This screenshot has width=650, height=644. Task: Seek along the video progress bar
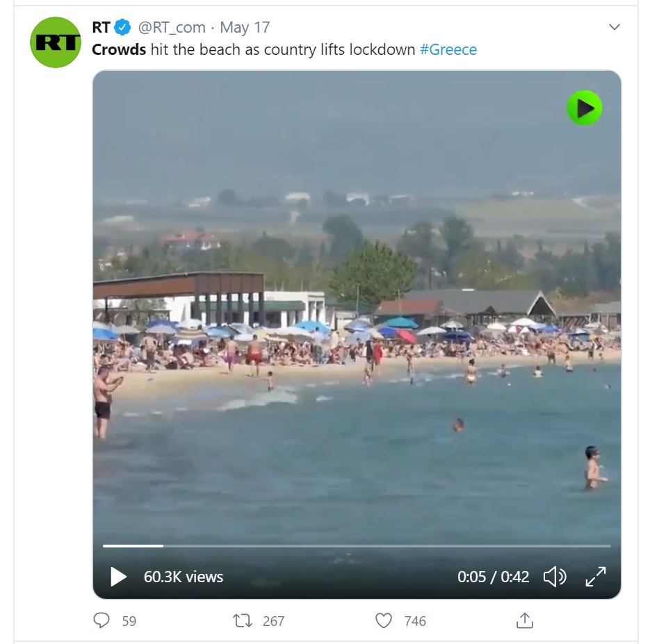click(x=357, y=546)
